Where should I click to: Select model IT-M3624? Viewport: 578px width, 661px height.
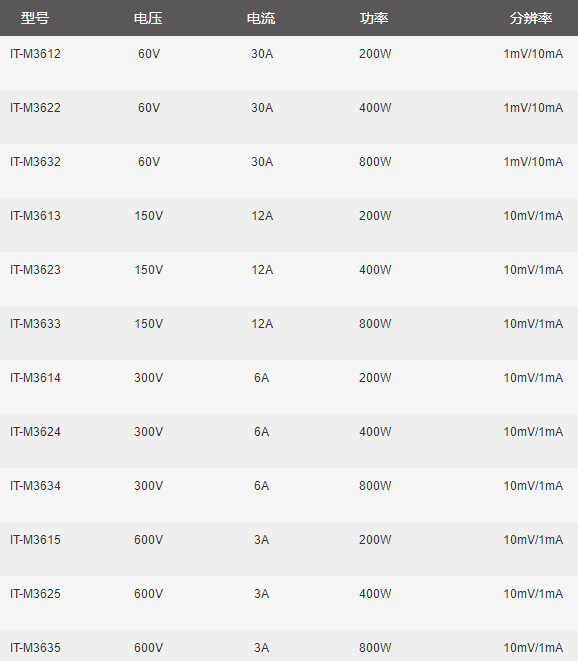35,432
